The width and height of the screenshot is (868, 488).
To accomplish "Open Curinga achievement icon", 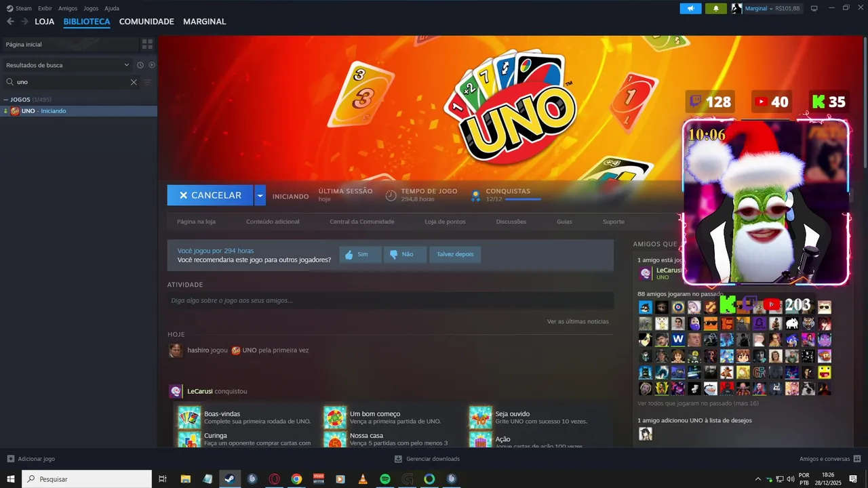I will click(189, 439).
